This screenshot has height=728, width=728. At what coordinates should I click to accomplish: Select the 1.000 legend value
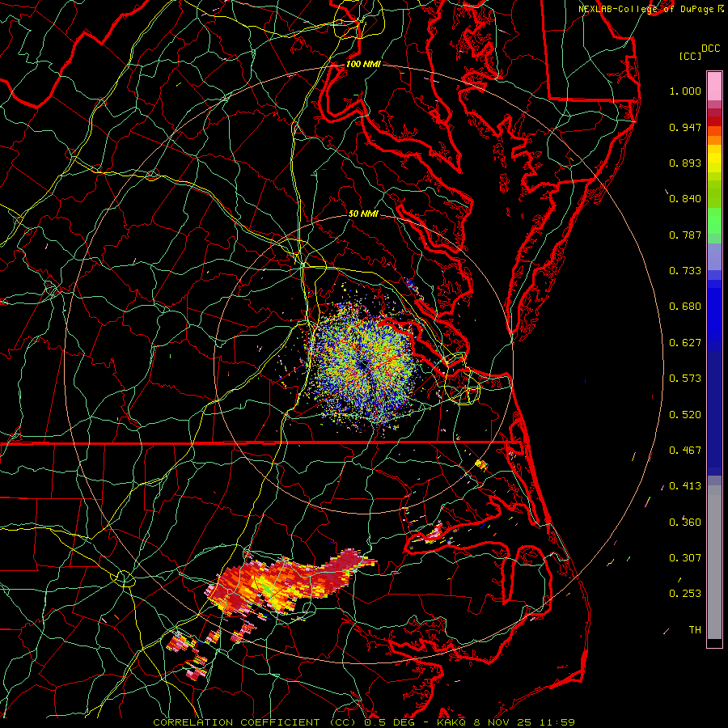click(685, 91)
